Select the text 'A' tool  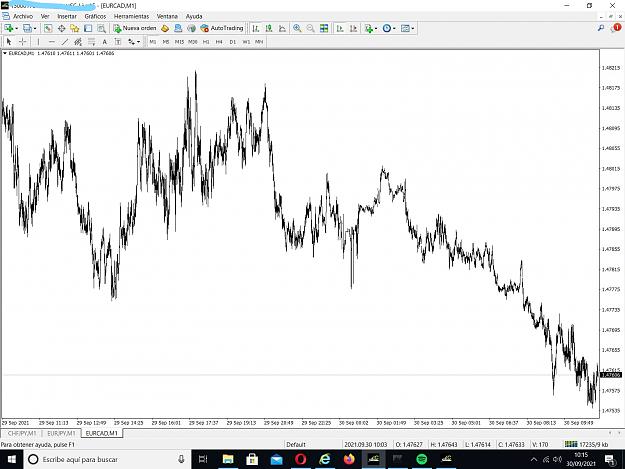pos(104,42)
